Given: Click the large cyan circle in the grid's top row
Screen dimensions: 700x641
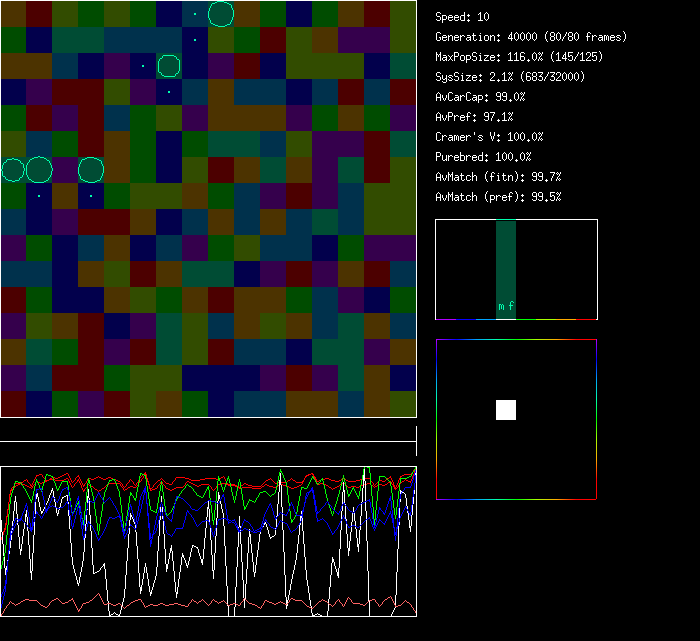Looking at the screenshot, I should point(221,14).
